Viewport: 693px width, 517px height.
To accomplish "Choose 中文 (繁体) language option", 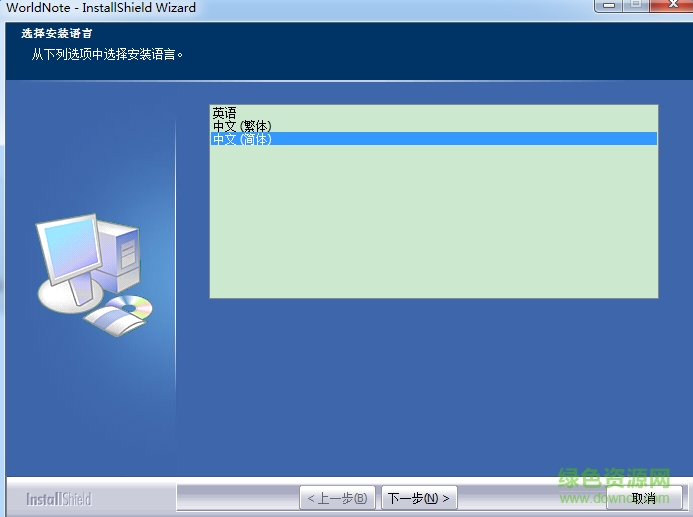I will 434,126.
